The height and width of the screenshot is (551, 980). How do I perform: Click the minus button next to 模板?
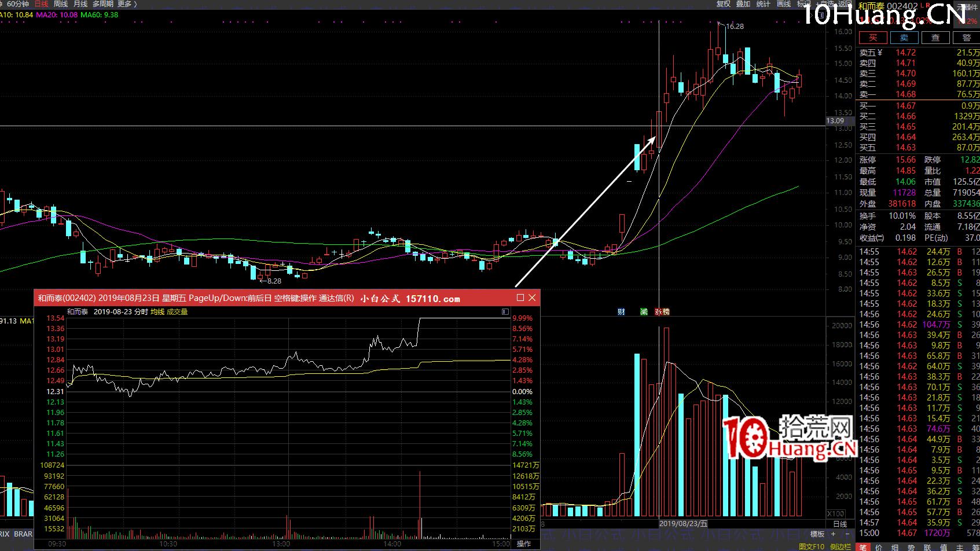coord(847,534)
